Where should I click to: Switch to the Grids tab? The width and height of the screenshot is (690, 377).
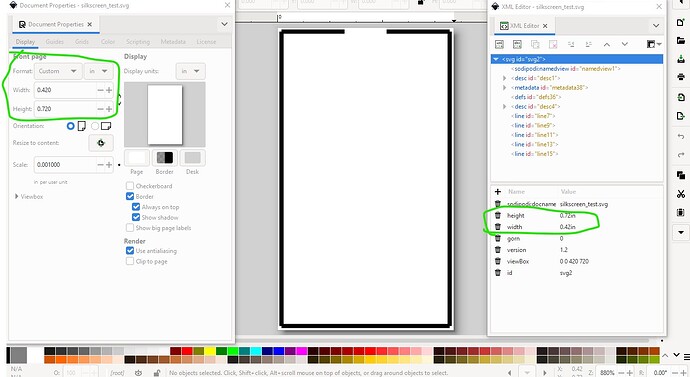click(x=82, y=42)
